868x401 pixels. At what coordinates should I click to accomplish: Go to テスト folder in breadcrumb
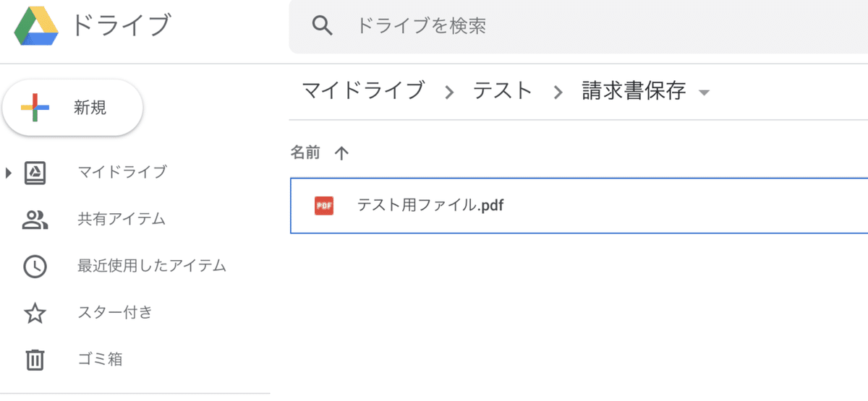(x=503, y=91)
